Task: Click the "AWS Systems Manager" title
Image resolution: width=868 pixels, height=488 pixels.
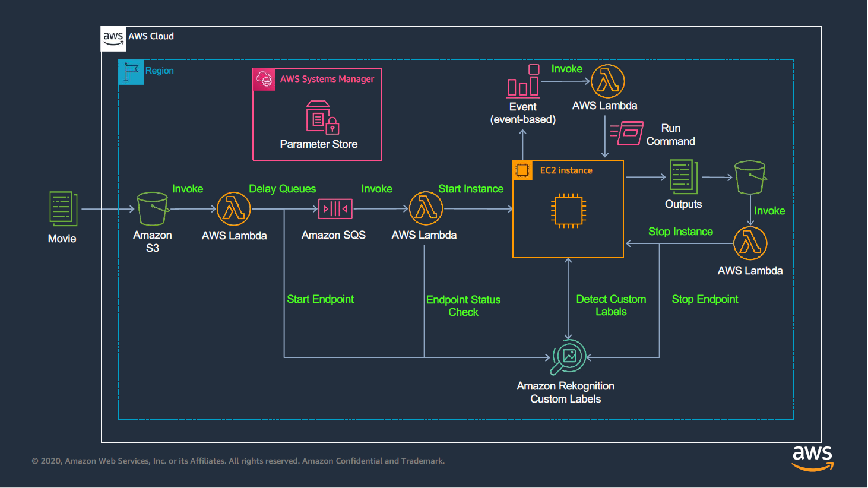Action: [x=327, y=79]
